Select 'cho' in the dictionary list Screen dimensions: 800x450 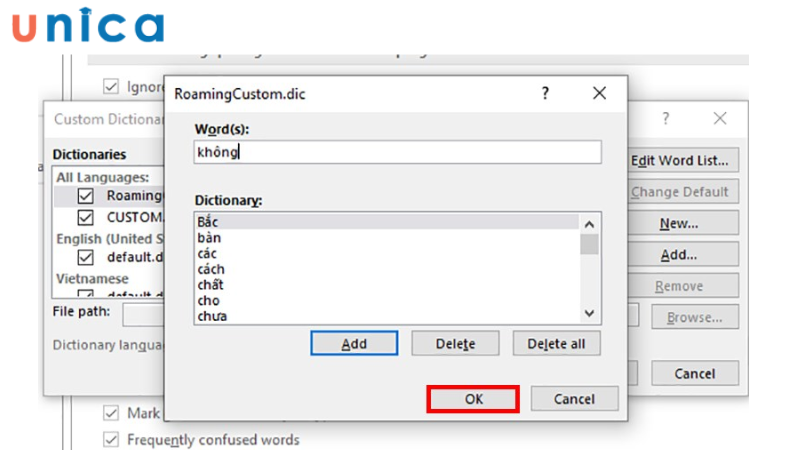coord(388,301)
